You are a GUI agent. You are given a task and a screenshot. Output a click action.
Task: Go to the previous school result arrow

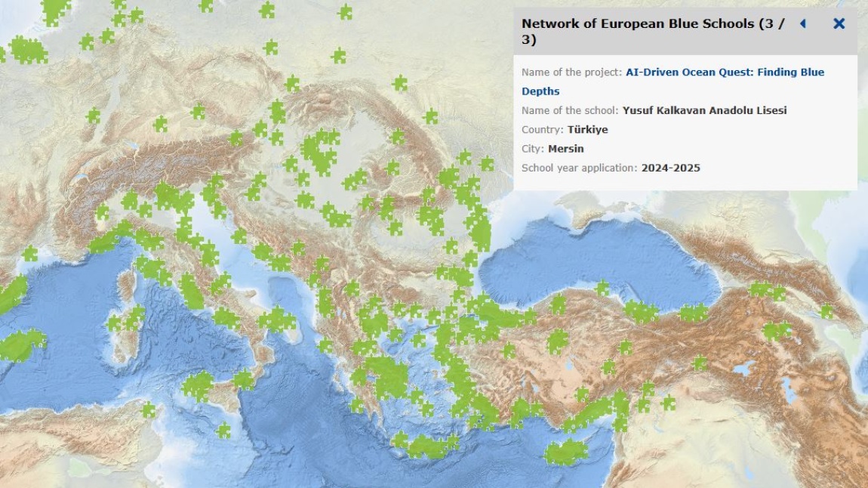coord(802,23)
